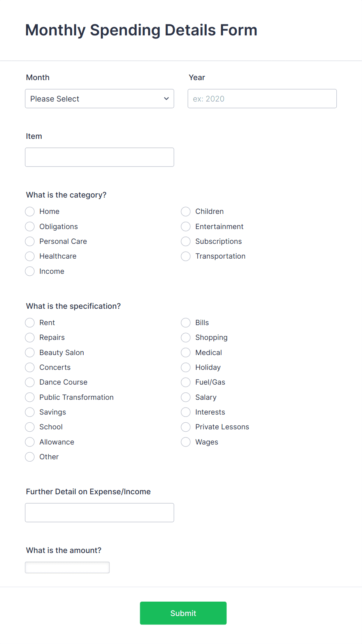Select the Fuel/Gas option
Screen dimensions: 362x644
[x=186, y=382]
